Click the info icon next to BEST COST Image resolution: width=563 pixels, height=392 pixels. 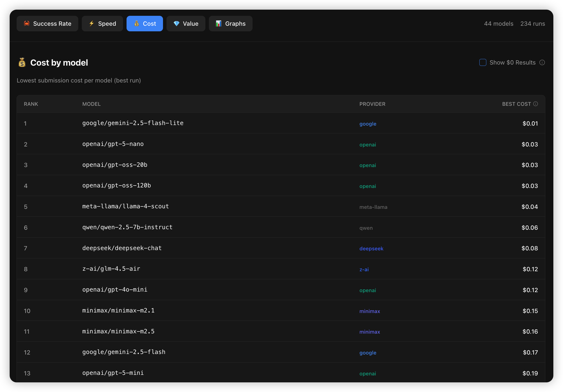coord(536,104)
